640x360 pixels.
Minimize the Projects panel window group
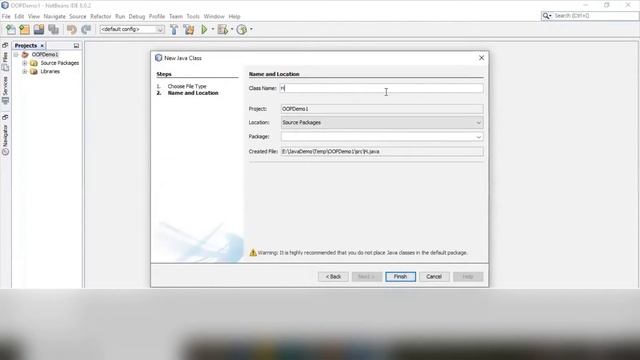pos(76,46)
